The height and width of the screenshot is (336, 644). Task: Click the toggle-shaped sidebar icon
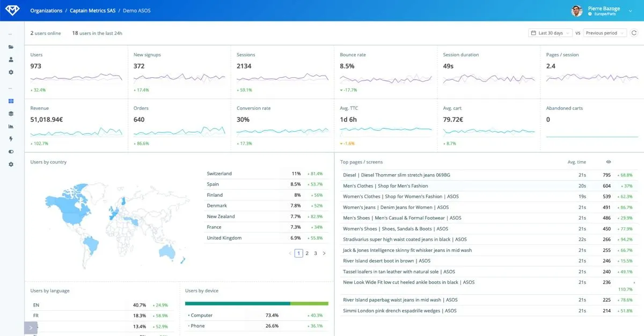click(11, 152)
